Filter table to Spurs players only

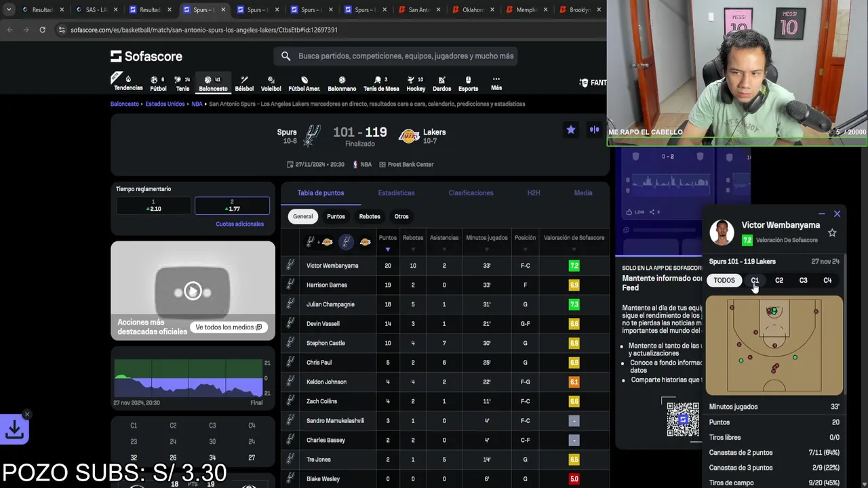[347, 242]
